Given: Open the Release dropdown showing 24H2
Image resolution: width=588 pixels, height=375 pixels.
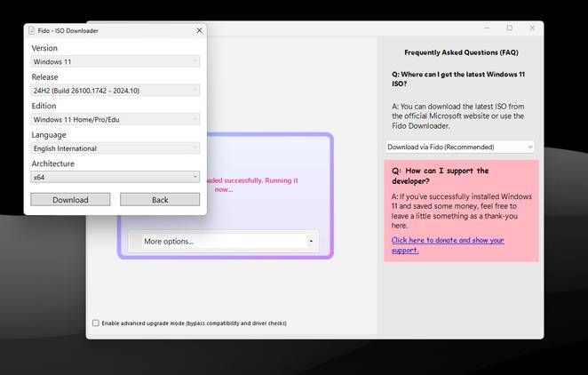Looking at the screenshot, I should [x=115, y=91].
